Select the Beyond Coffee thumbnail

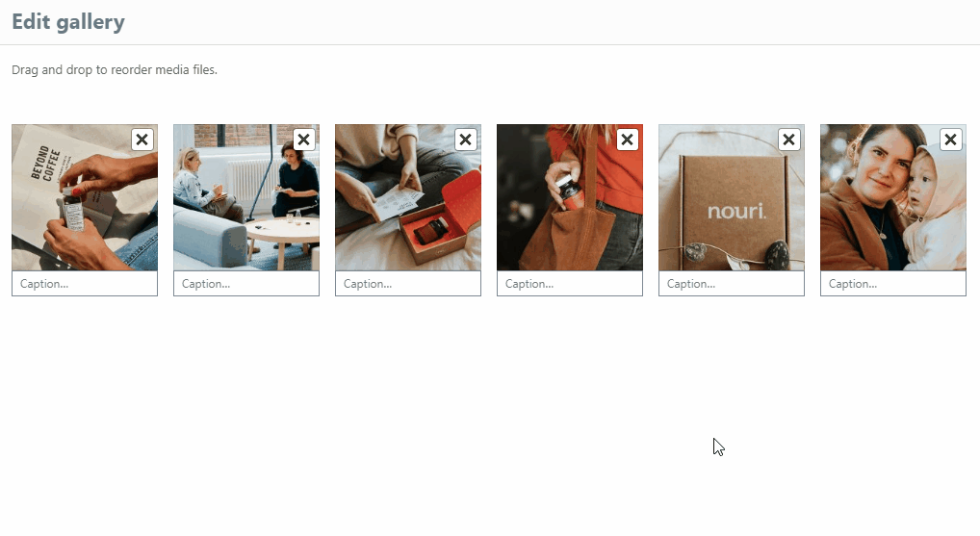click(x=85, y=197)
